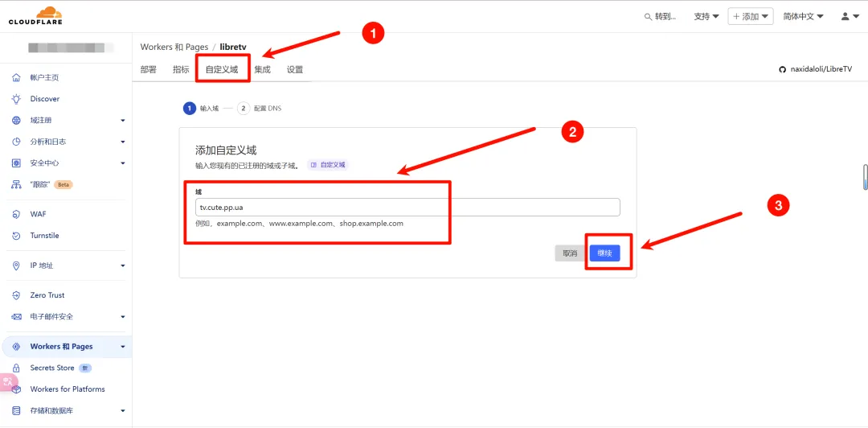Click the analytics and logs clock icon
Image resolution: width=868 pixels, height=428 pixels.
tap(17, 142)
